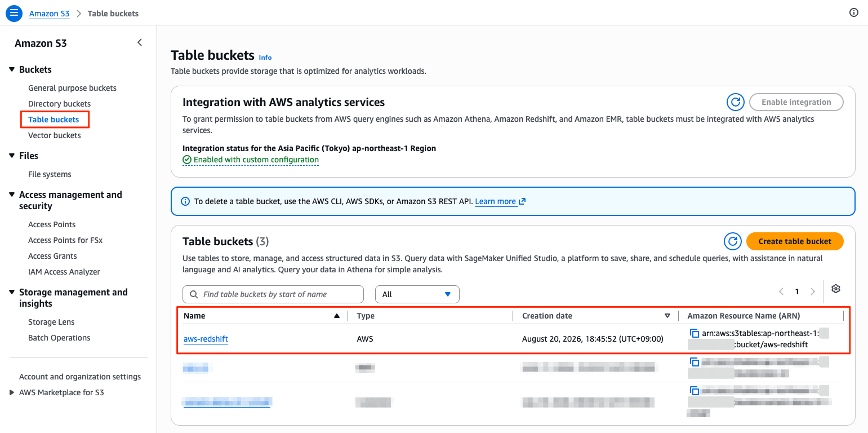Open IAM Access Analyzer
Viewport: 868px width, 433px height.
click(64, 272)
